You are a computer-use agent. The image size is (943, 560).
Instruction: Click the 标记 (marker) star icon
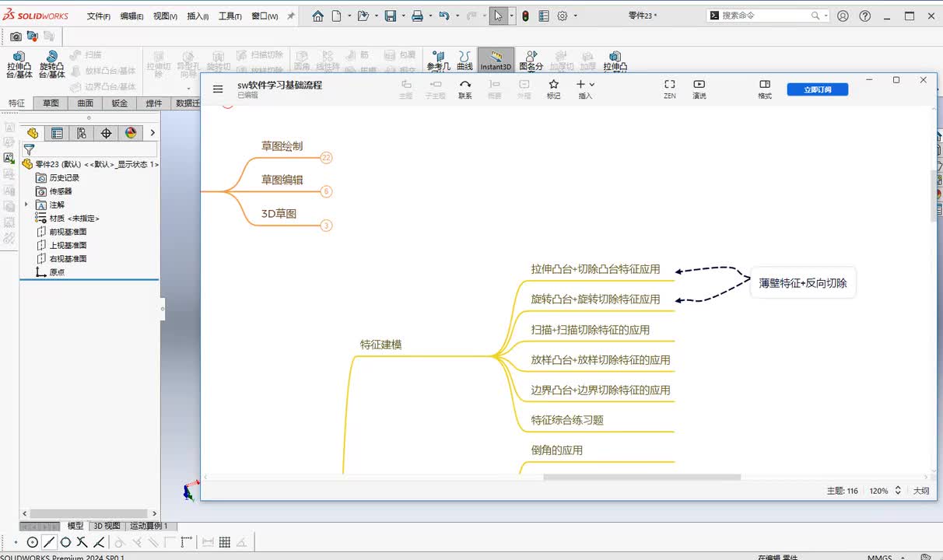[553, 89]
